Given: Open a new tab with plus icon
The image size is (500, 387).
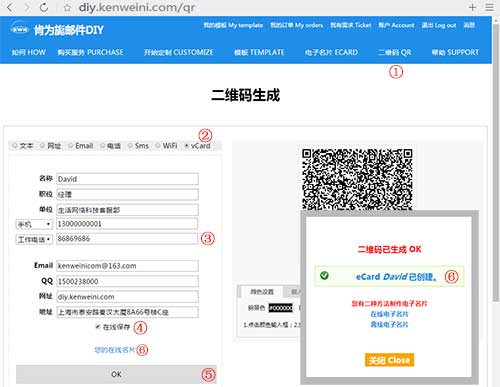Looking at the screenshot, I should click(x=472, y=7).
